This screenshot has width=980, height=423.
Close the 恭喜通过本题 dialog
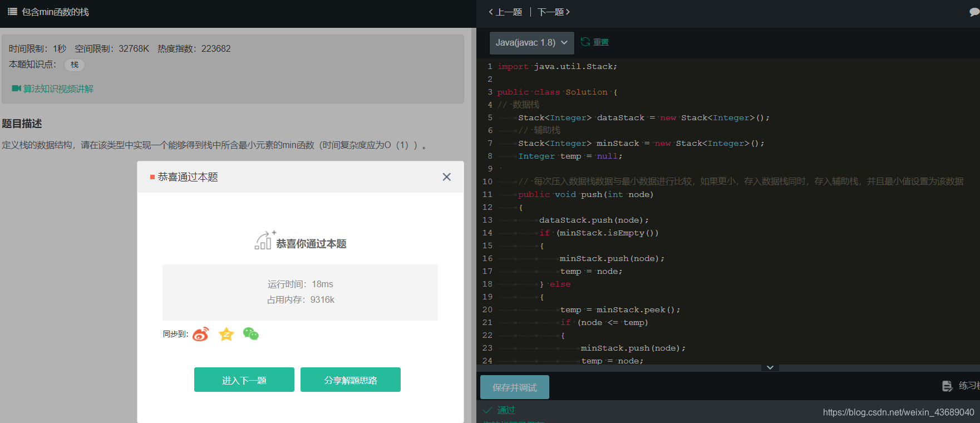click(x=446, y=177)
